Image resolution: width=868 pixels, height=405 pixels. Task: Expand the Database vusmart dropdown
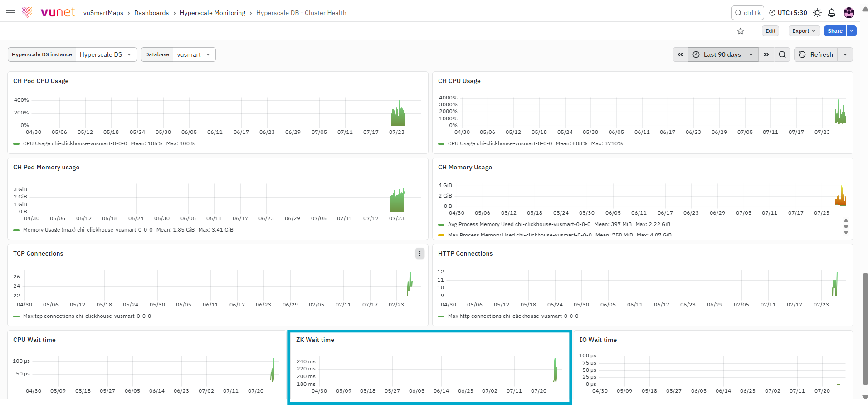click(x=194, y=54)
